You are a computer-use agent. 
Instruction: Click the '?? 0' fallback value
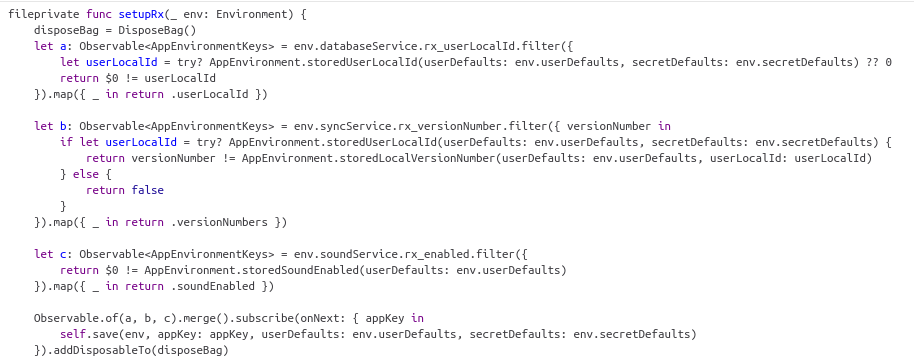coord(879,62)
